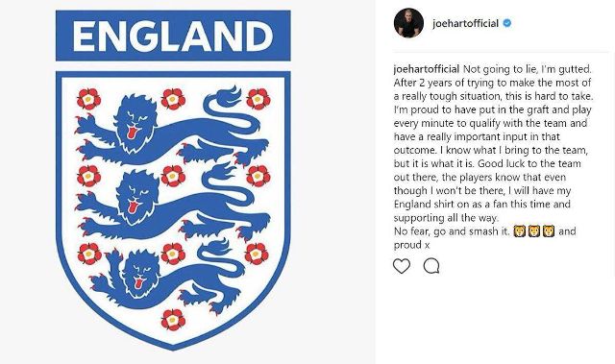Click the first lion emoji in caption

pyautogui.click(x=519, y=231)
